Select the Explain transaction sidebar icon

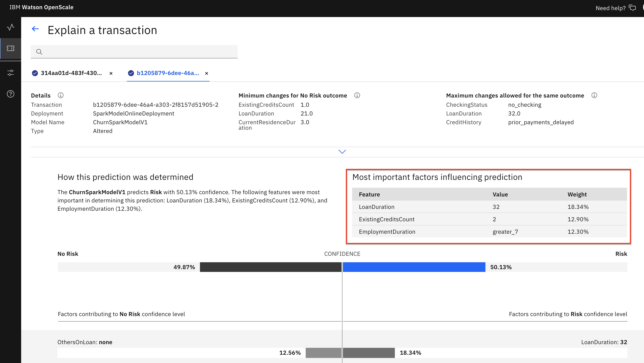pos(11,48)
